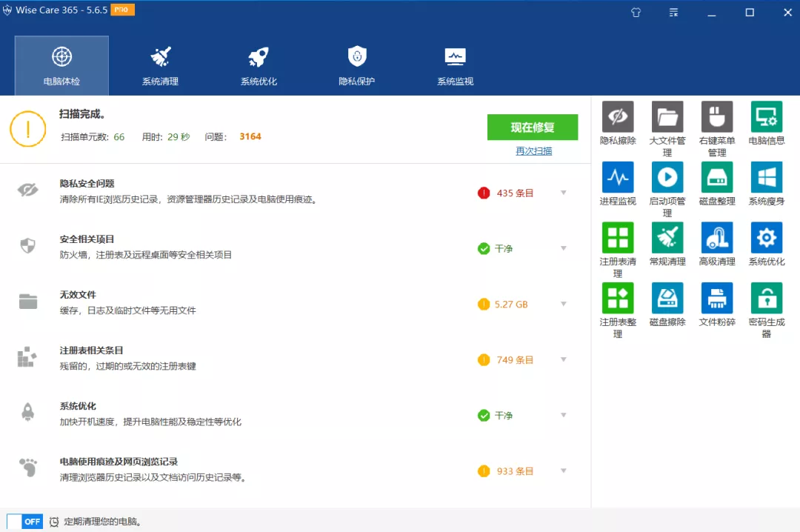Click the 注册表相关条目 heading
This screenshot has height=532, width=800.
[x=91, y=350]
